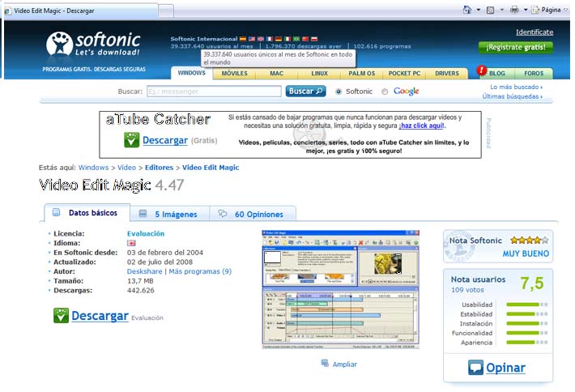
Task: Click the large Descargar Evaluación link
Action: pos(100,316)
